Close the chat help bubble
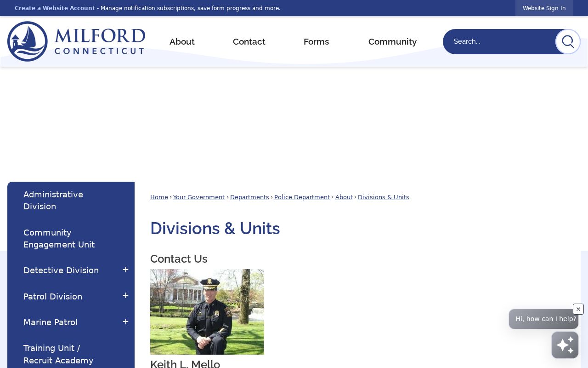 578,309
